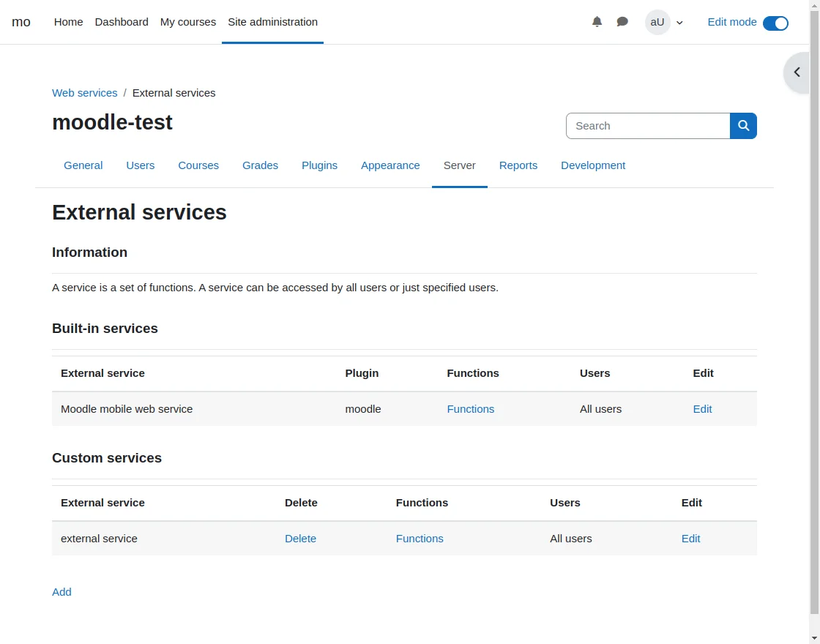
Task: Expand the user menu dropdown arrow
Action: click(679, 23)
